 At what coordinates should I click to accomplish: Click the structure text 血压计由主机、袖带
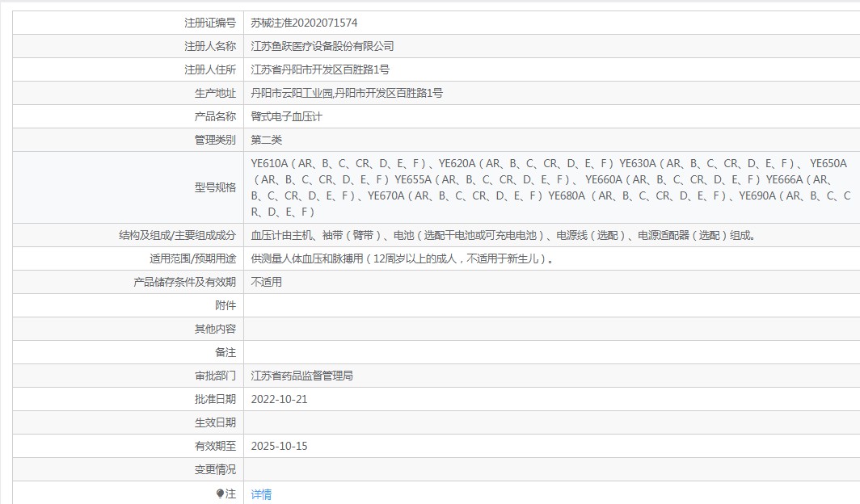point(503,236)
